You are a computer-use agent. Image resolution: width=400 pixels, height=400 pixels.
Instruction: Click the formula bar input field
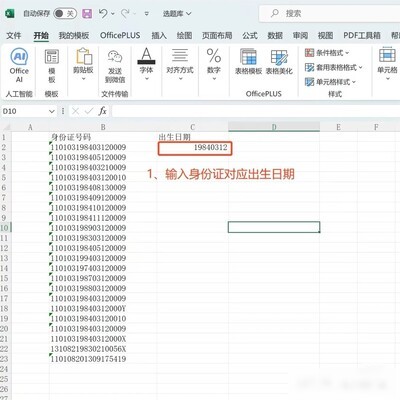[256, 111]
